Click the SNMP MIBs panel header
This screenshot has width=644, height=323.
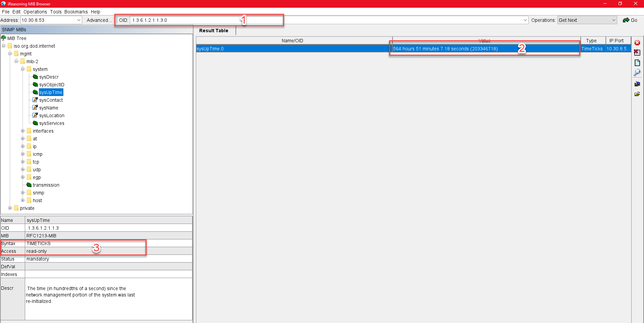point(97,30)
